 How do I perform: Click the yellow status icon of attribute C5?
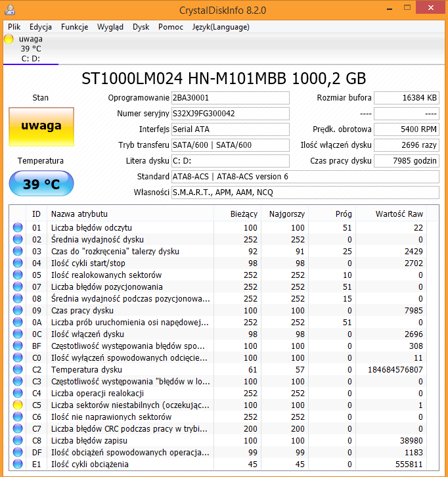pyautogui.click(x=18, y=405)
